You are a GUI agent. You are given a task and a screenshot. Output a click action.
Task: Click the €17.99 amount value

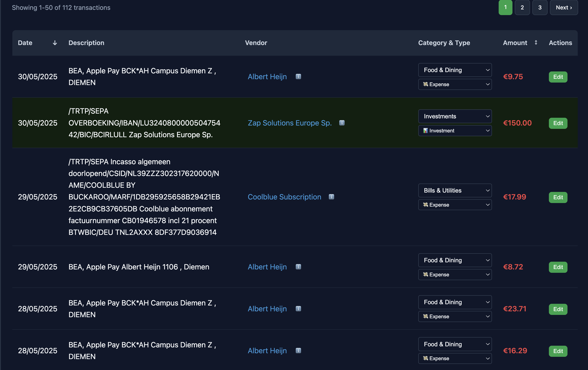click(515, 197)
